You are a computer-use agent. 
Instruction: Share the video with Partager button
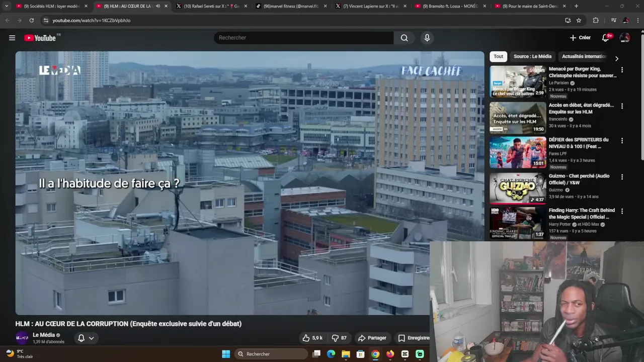372,338
